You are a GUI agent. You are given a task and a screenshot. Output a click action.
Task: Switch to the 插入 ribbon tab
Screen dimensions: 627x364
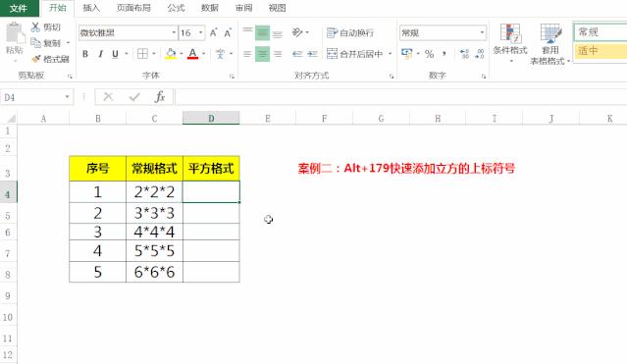[x=91, y=8]
